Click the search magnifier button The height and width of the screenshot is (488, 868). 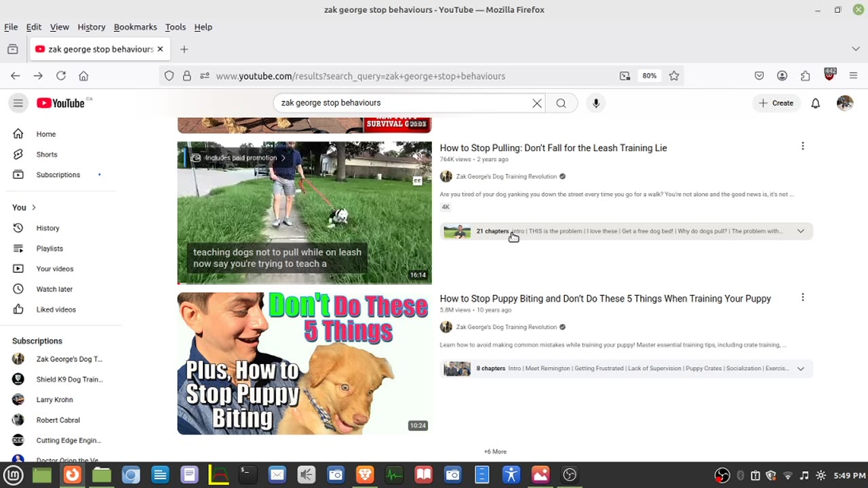click(x=561, y=103)
